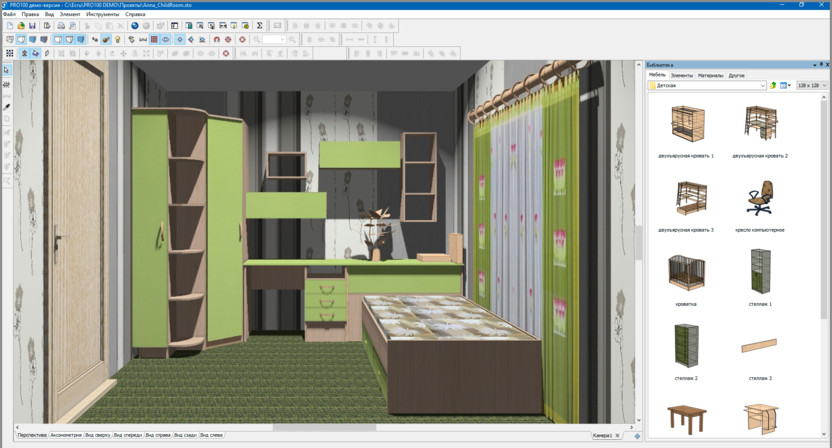
Task: Switch to the Аксонометрия view tab
Action: pyautogui.click(x=64, y=436)
